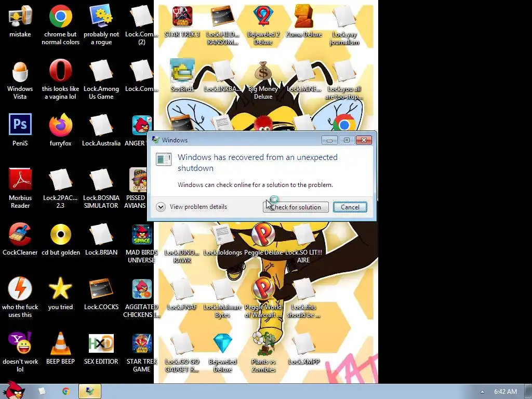Open Chrome from the taskbar
The image size is (532, 399).
pyautogui.click(x=66, y=392)
